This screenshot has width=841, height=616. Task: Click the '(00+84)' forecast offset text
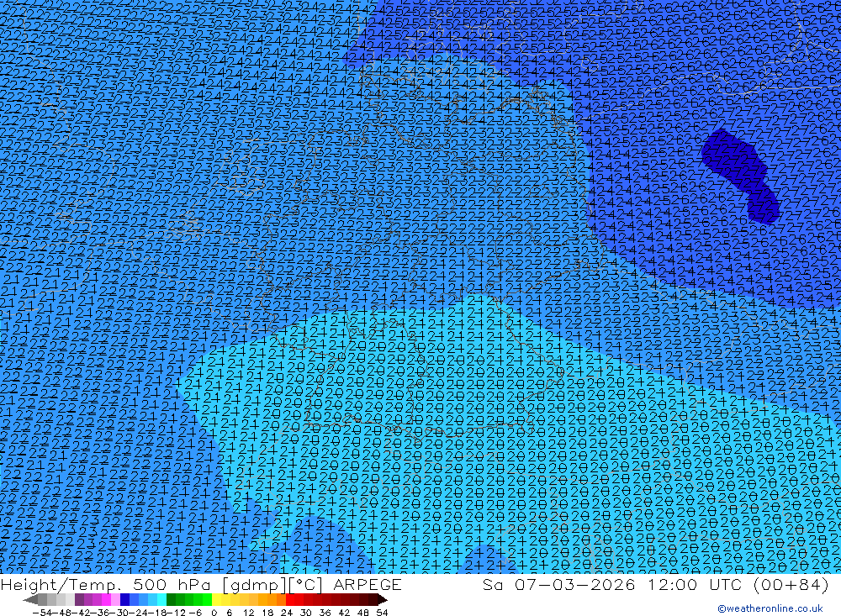click(791, 584)
